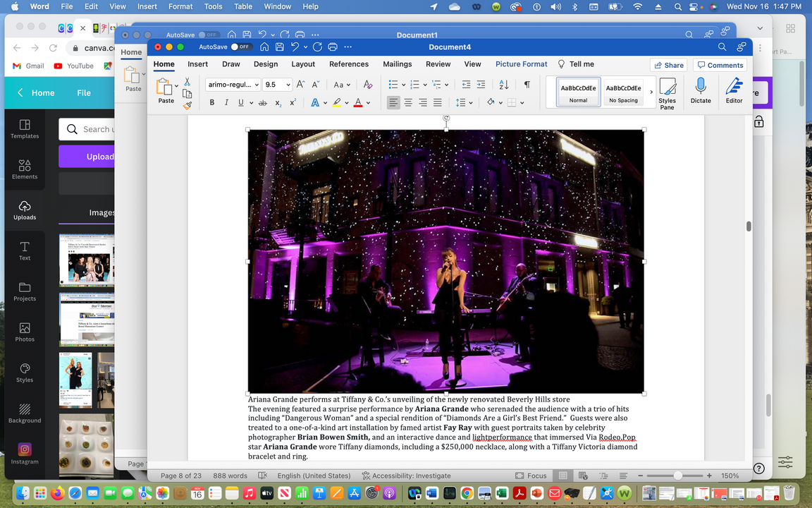This screenshot has height=508, width=812.
Task: Expand the styles gallery arrow
Action: pos(651,92)
